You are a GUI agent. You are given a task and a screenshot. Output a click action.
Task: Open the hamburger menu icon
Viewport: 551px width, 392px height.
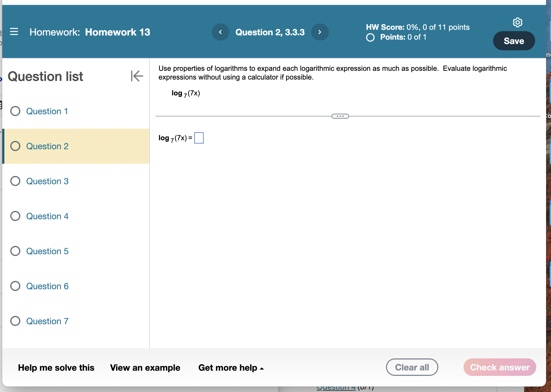[x=14, y=32]
